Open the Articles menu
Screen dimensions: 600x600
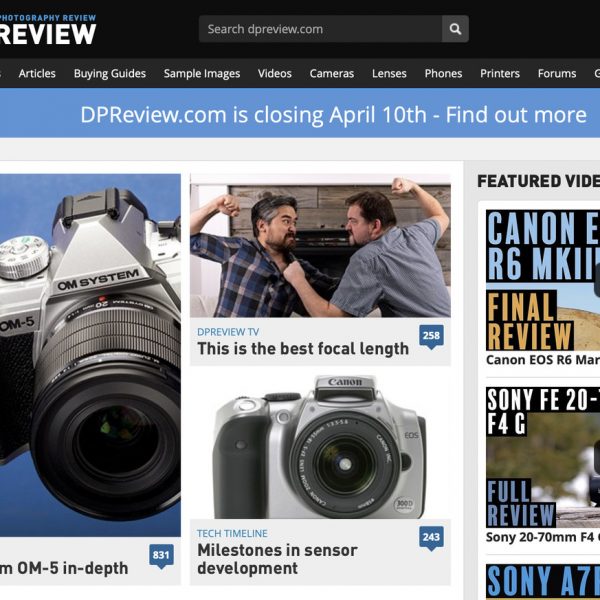(37, 73)
